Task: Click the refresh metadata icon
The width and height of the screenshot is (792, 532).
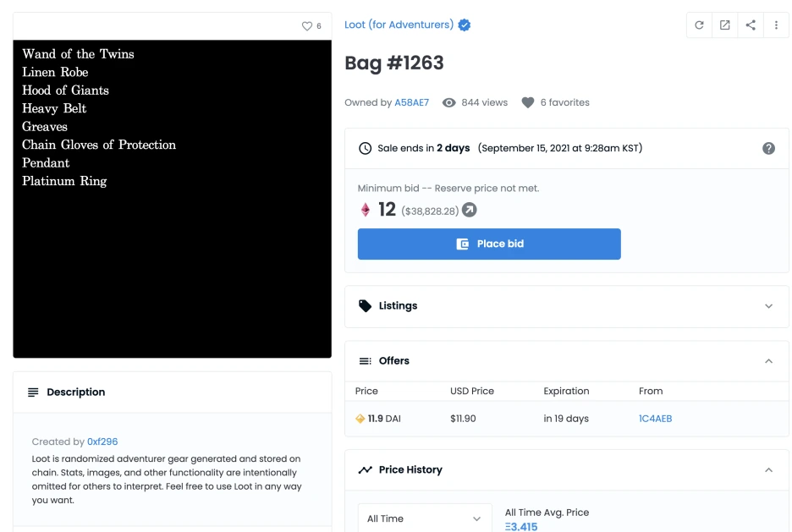Action: (x=699, y=25)
